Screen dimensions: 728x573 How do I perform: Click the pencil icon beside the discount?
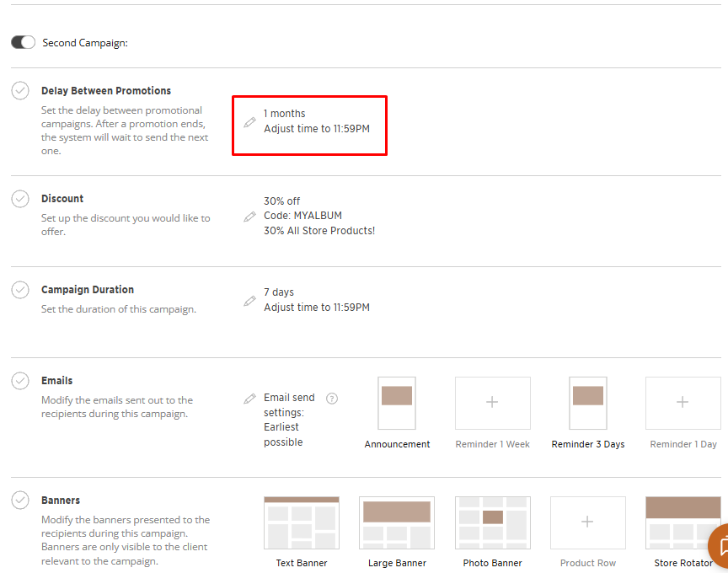click(x=249, y=217)
